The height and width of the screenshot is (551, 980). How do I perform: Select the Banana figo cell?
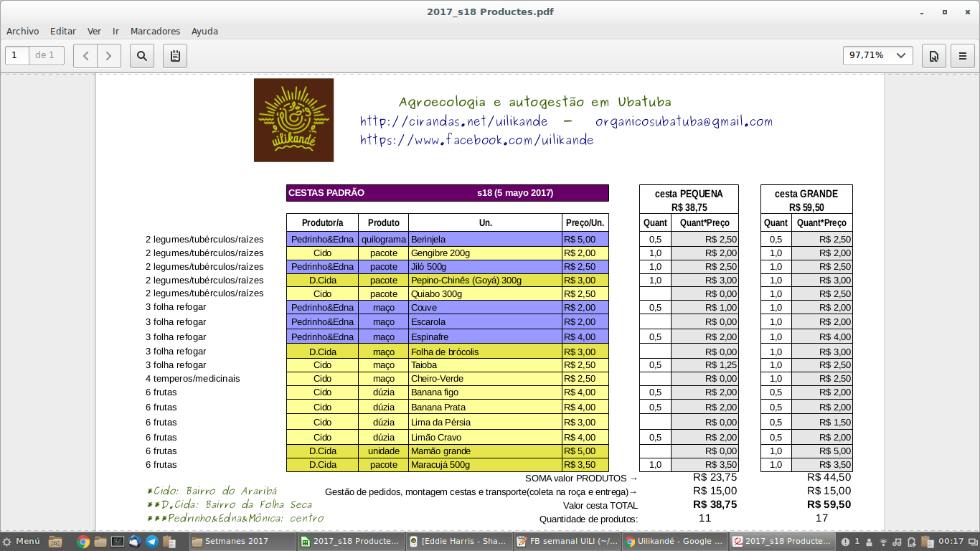tap(485, 392)
